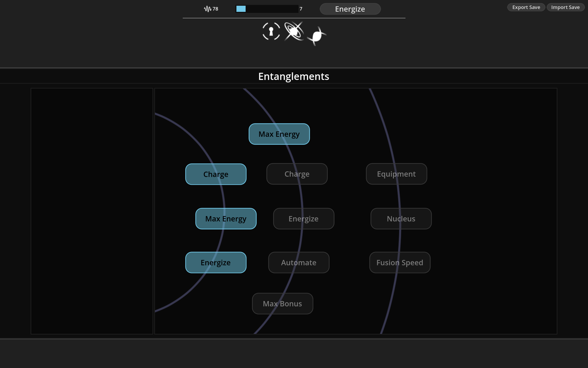Click the energy count value 78
Viewport: 588px width, 368px height.
tap(215, 9)
